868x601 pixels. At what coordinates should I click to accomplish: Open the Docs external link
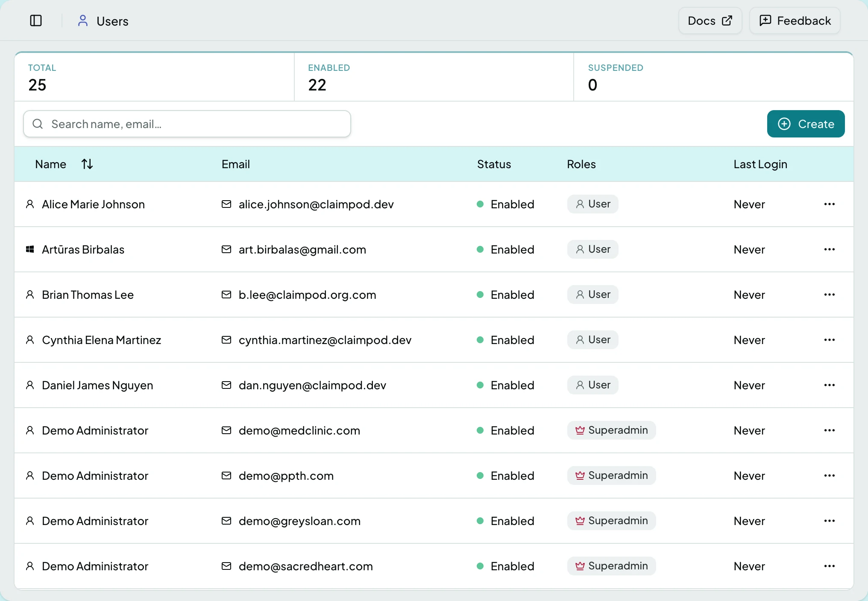710,20
